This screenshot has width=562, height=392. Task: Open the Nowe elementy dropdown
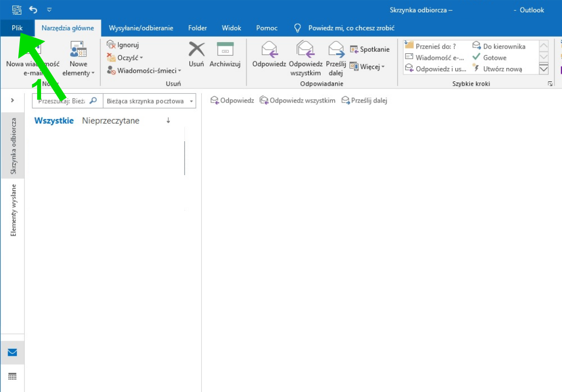pyautogui.click(x=78, y=59)
